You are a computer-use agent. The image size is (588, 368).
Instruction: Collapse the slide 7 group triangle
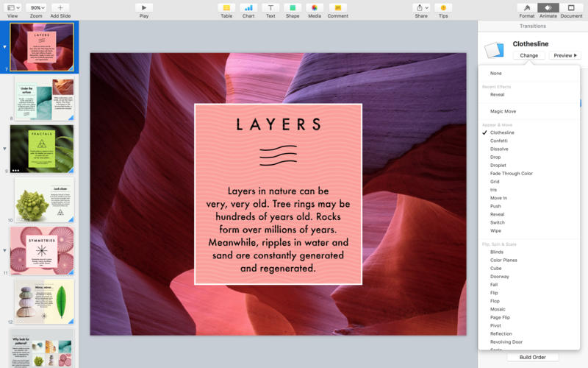pos(5,46)
